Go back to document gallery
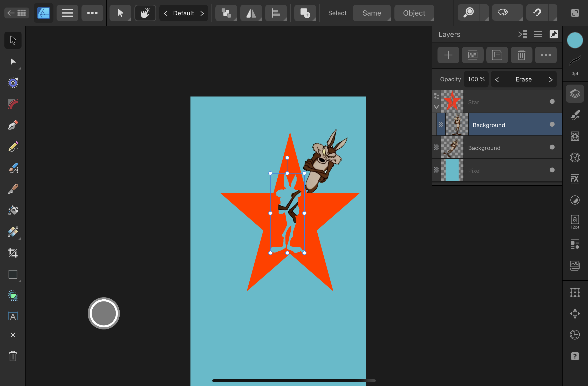 pos(17,13)
